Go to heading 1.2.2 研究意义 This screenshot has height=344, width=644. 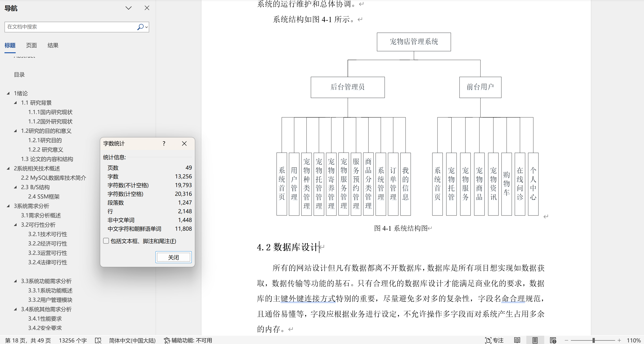(45, 150)
